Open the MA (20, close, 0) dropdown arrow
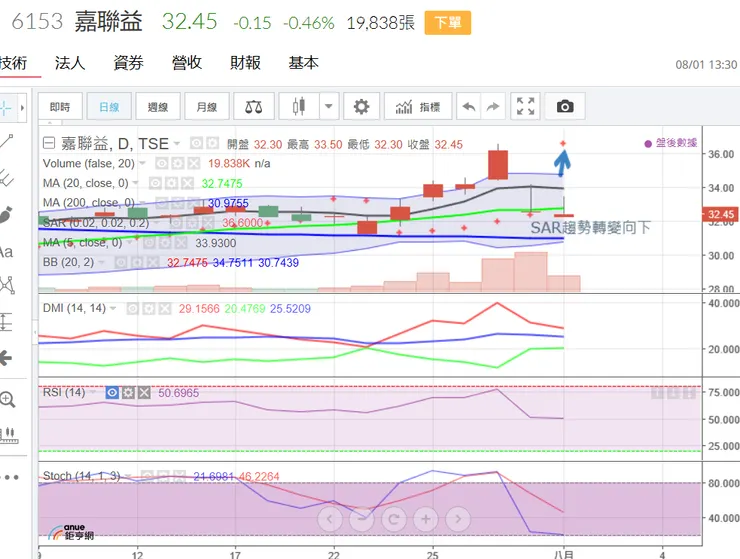740x559 pixels. [x=136, y=183]
